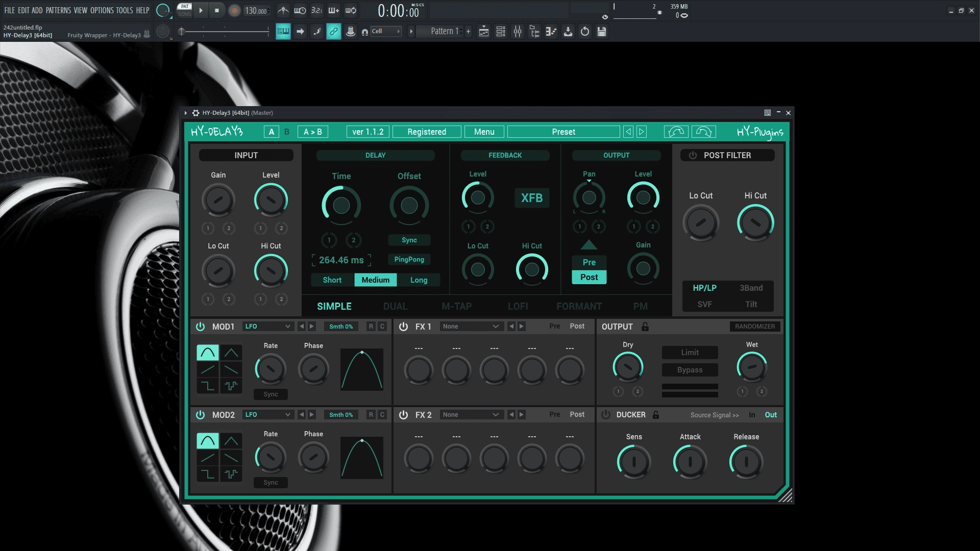
Task: Enable the POST FILTER power button
Action: tap(693, 155)
